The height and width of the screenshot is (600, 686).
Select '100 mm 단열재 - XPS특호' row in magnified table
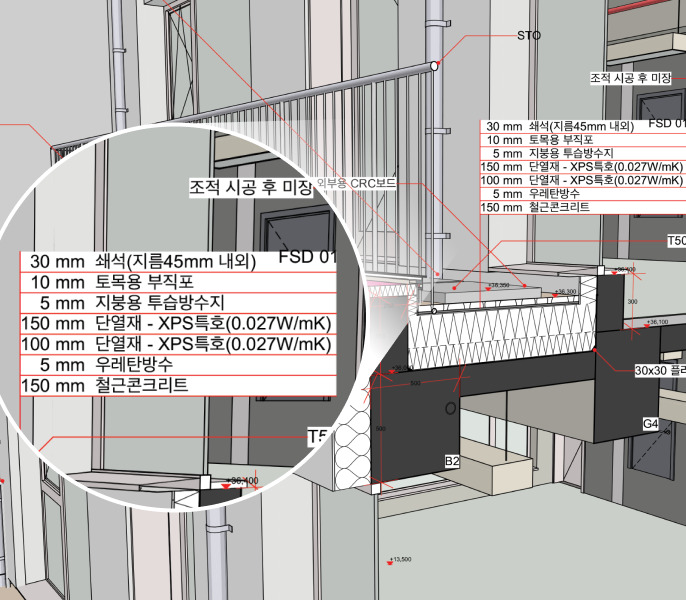pos(178,344)
